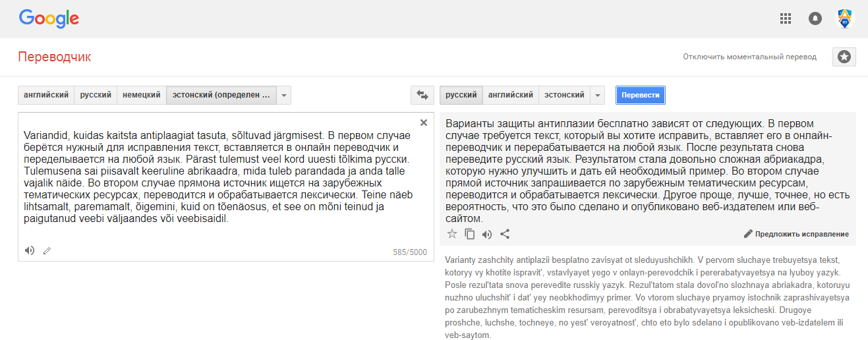Listen to the translated text
This screenshot has height=340, width=868.
pyautogui.click(x=487, y=233)
